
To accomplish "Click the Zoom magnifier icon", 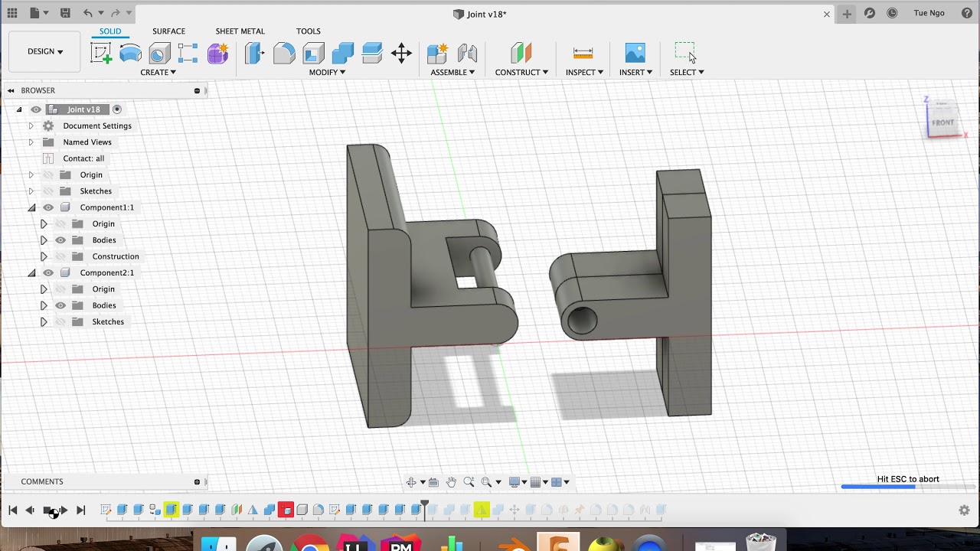I will tap(469, 482).
